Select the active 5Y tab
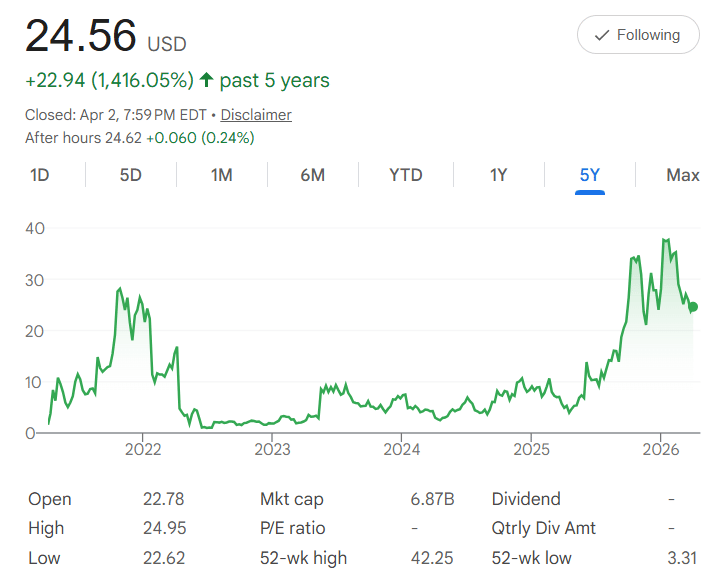The height and width of the screenshot is (586, 712). click(590, 175)
